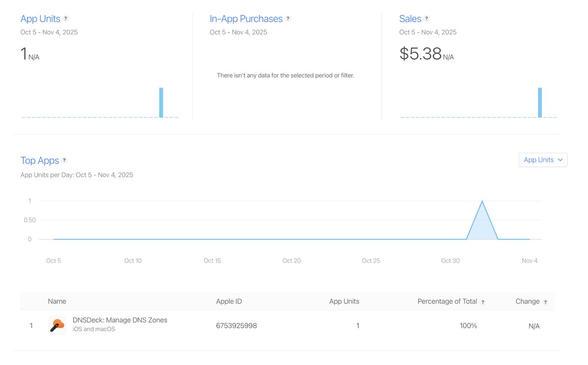Click the Percentage of Total help icon
The image size is (588, 365).
pos(483,302)
